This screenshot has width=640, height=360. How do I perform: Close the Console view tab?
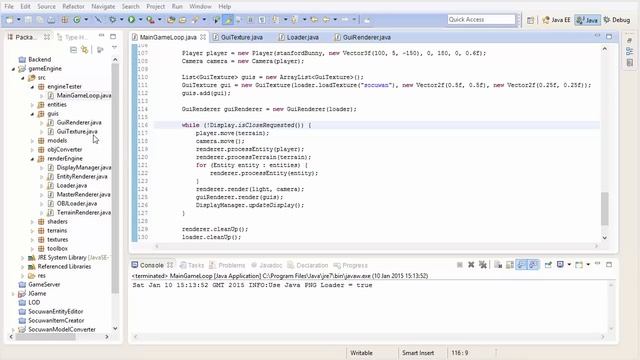[170, 265]
